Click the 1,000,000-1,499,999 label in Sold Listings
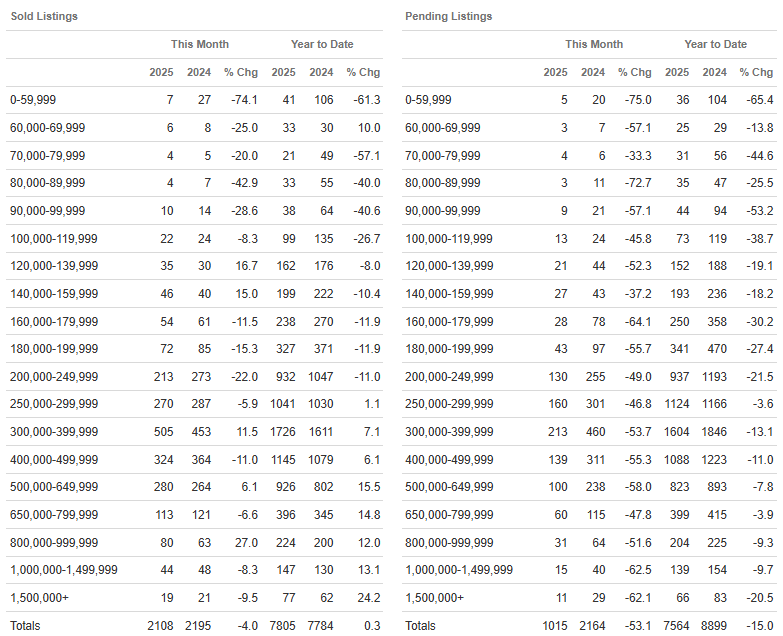This screenshot has height=636, width=783. [x=64, y=570]
